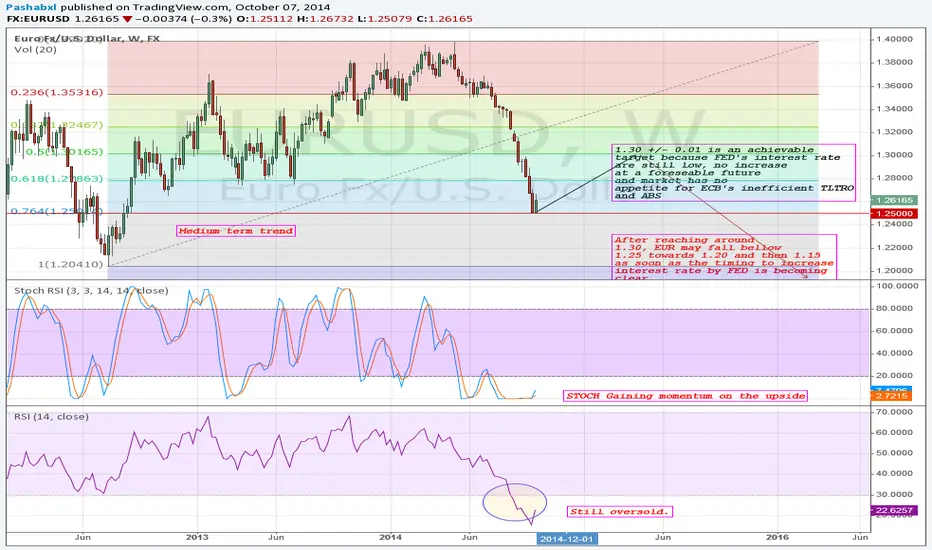The image size is (932, 550).
Task: Click the 50.0000 RSI axis label
Action: pos(894,453)
